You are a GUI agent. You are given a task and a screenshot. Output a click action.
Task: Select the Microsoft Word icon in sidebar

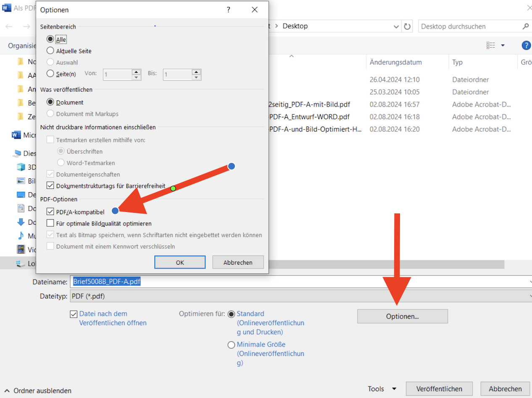16,135
